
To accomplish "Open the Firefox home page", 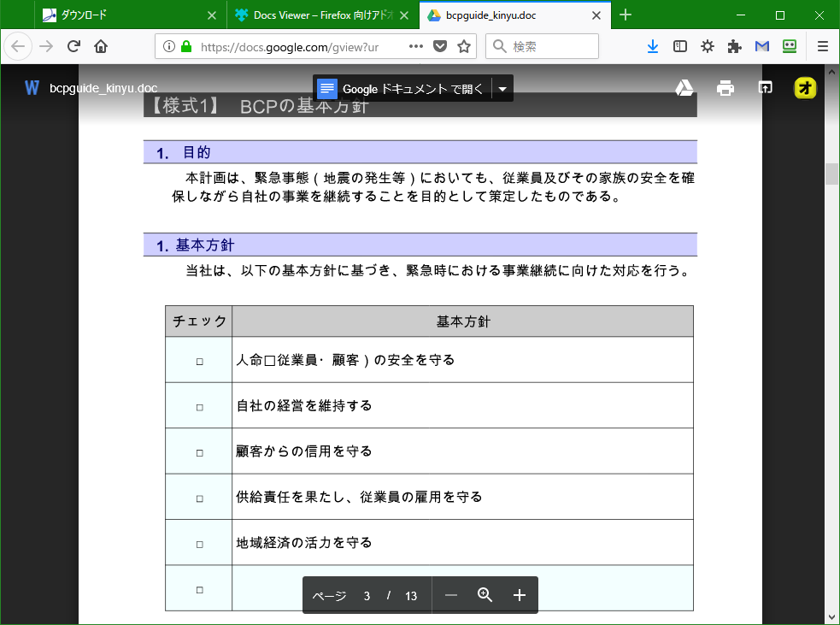I will (x=101, y=47).
